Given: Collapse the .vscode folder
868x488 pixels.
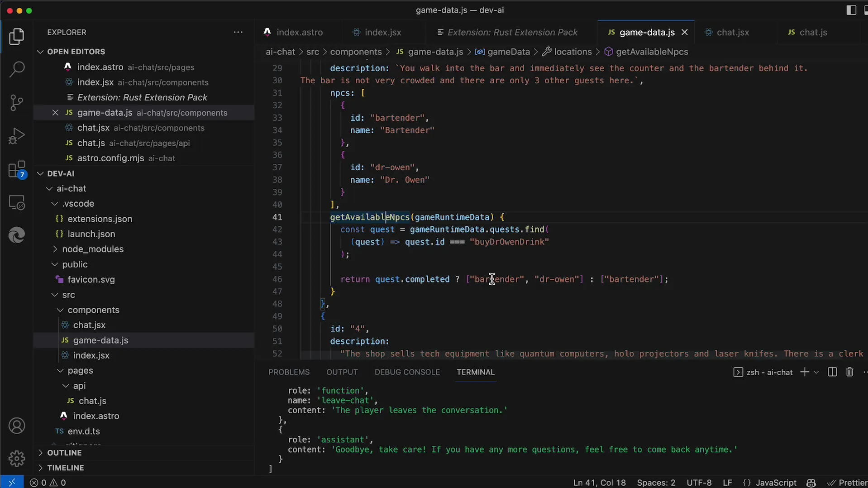Looking at the screenshot, I should (55, 204).
